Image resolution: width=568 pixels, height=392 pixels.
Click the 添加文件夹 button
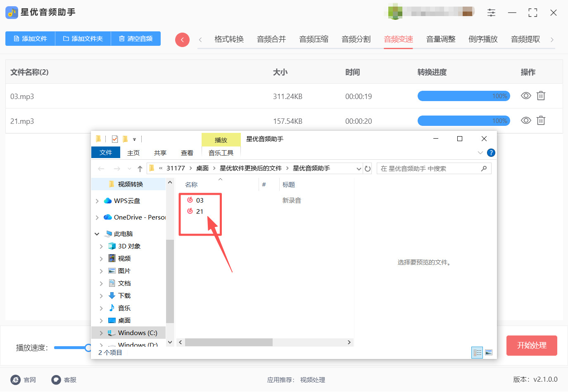click(x=83, y=39)
